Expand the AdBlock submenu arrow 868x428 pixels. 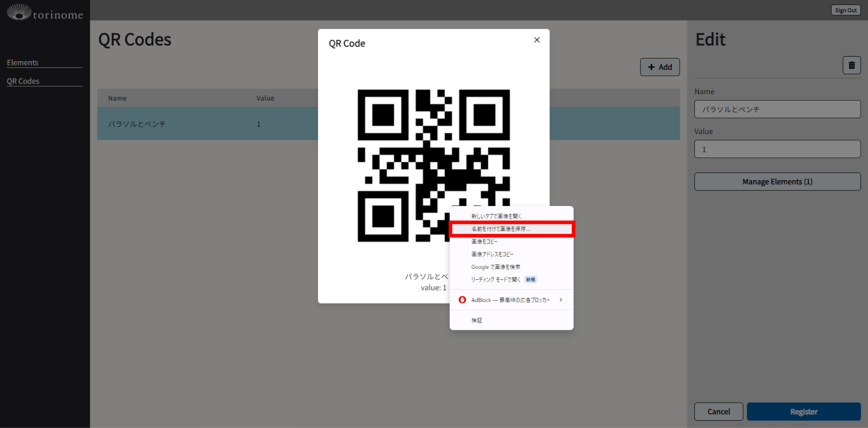[x=561, y=300]
